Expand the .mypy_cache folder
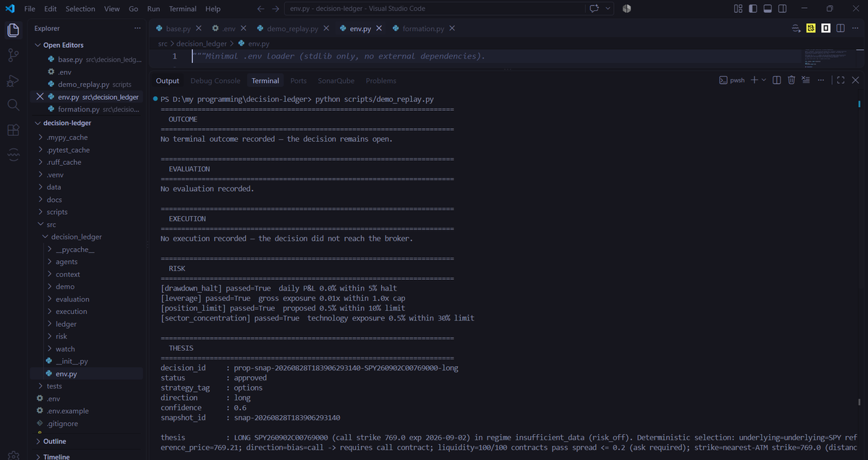The image size is (868, 460). pos(87,137)
